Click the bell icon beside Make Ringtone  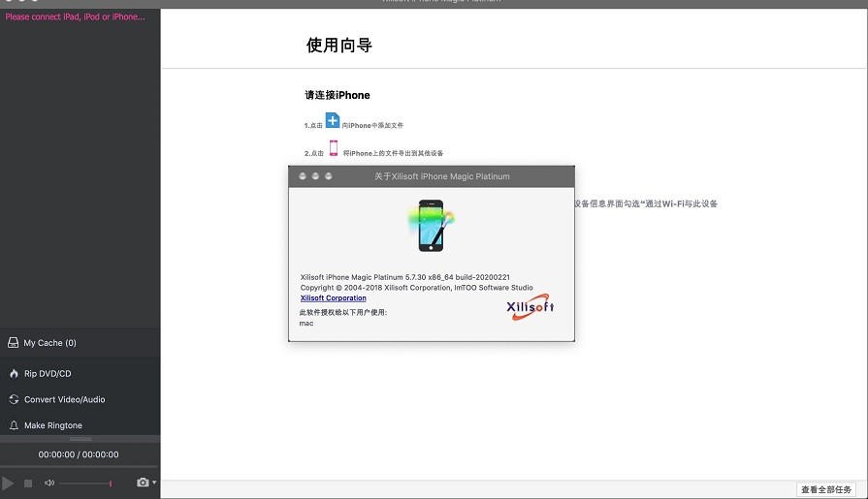click(x=14, y=425)
